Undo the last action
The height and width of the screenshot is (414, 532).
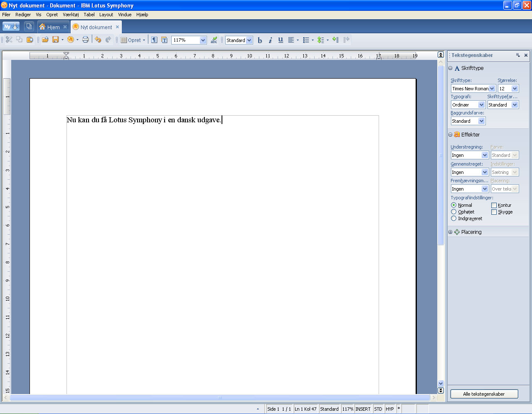coord(98,40)
